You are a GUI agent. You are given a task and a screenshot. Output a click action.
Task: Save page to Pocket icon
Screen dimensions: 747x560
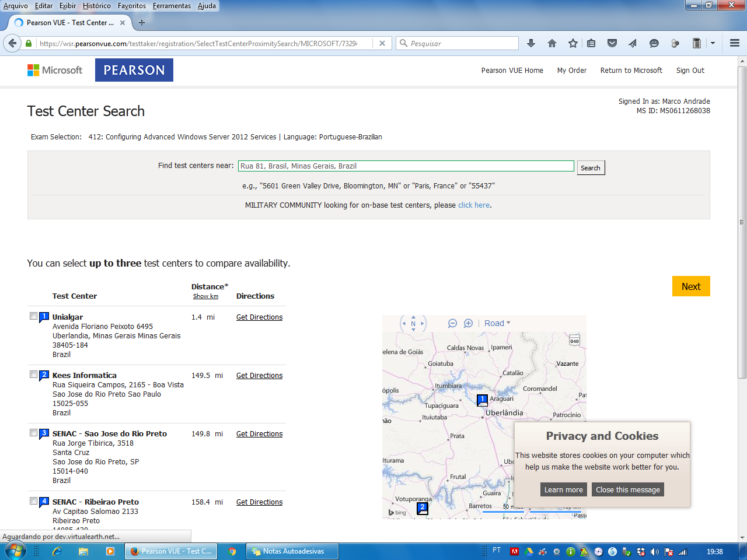[612, 43]
